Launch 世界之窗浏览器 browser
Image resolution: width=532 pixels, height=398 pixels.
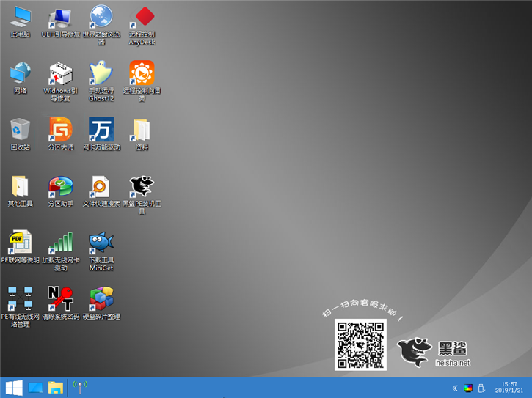click(x=101, y=18)
